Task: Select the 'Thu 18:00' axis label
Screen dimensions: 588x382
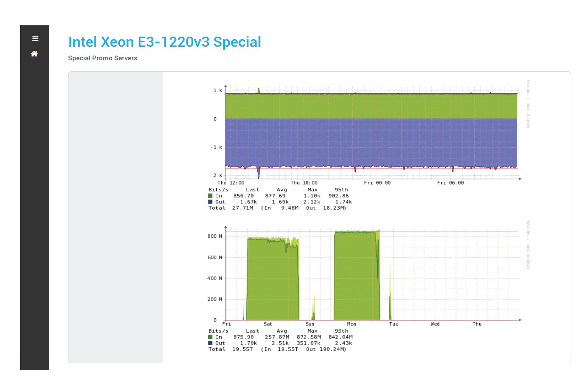Action: tap(304, 183)
